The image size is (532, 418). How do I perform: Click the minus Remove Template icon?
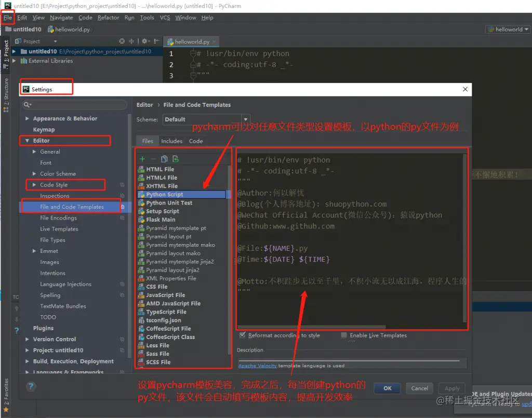coord(153,159)
